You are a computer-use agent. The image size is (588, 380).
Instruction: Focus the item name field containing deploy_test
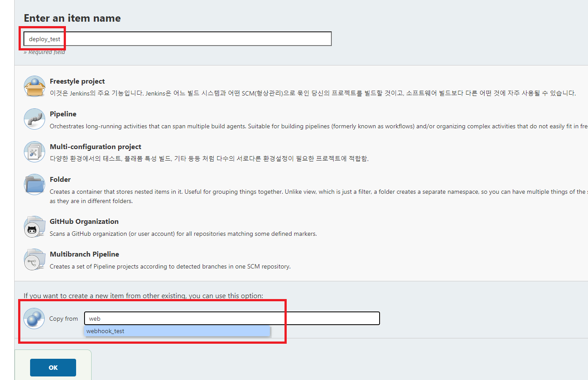pyautogui.click(x=177, y=39)
